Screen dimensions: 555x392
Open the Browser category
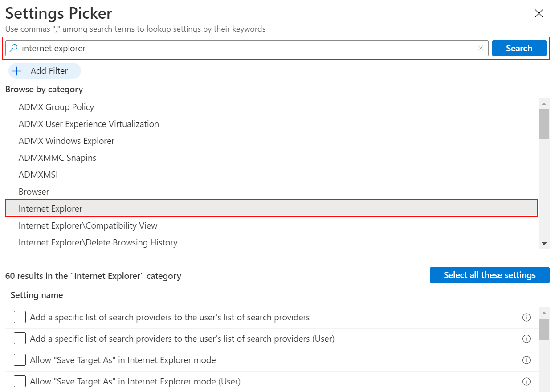tap(34, 192)
